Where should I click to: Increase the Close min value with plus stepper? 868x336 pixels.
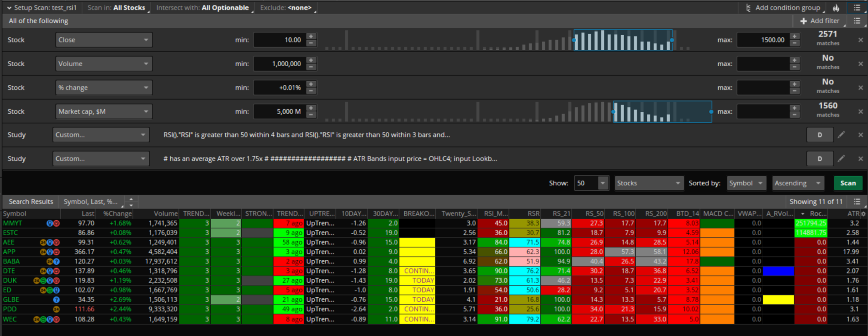(x=311, y=37)
